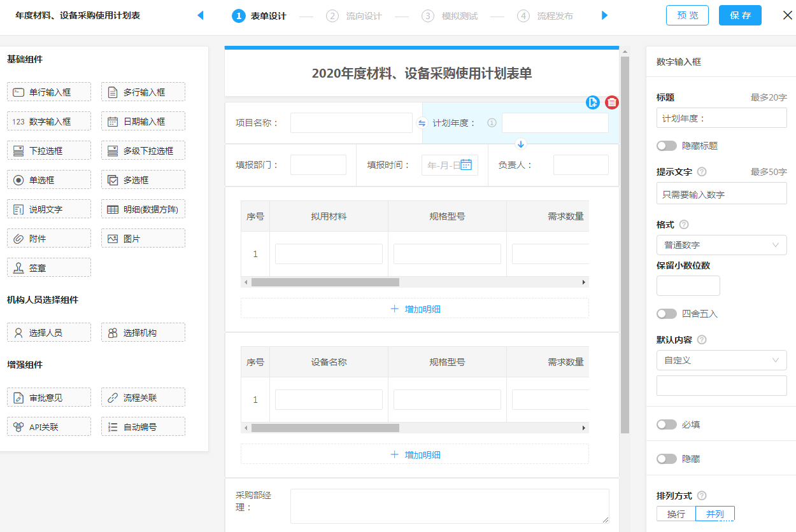The height and width of the screenshot is (532, 796).
Task: Close the form designer with X
Action: point(788,15)
